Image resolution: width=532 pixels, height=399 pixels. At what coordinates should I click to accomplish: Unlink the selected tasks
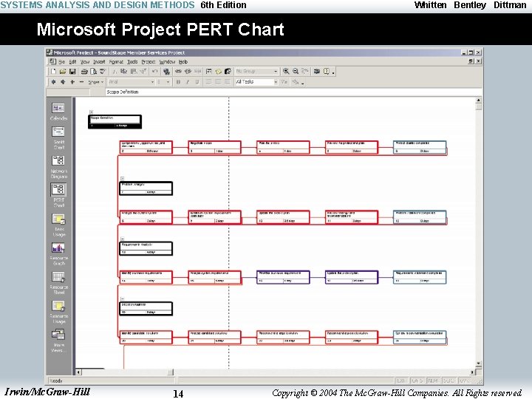point(188,71)
